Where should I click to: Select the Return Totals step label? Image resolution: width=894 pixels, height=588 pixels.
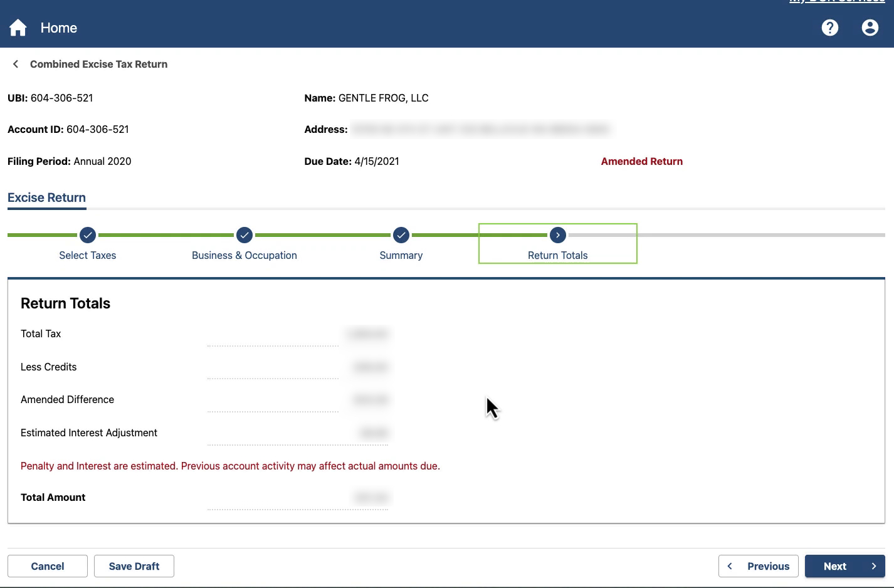point(558,255)
